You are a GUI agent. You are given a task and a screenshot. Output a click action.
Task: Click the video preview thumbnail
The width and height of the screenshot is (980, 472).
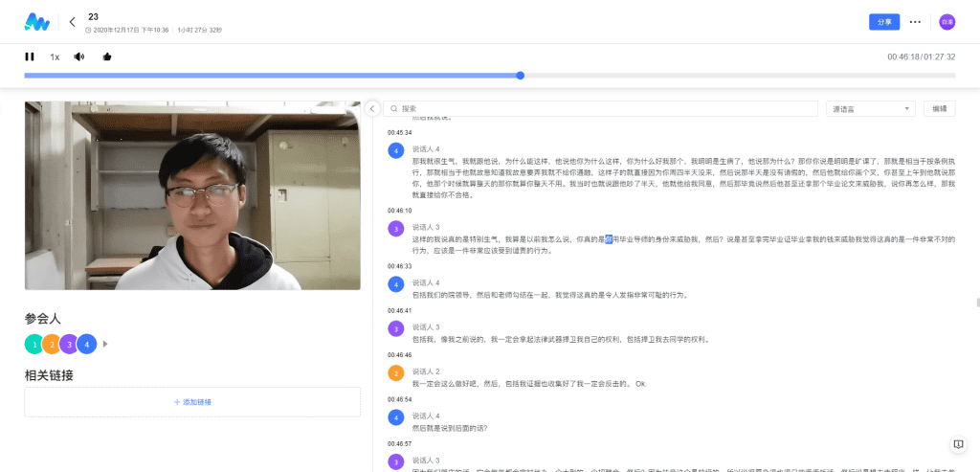[192, 195]
